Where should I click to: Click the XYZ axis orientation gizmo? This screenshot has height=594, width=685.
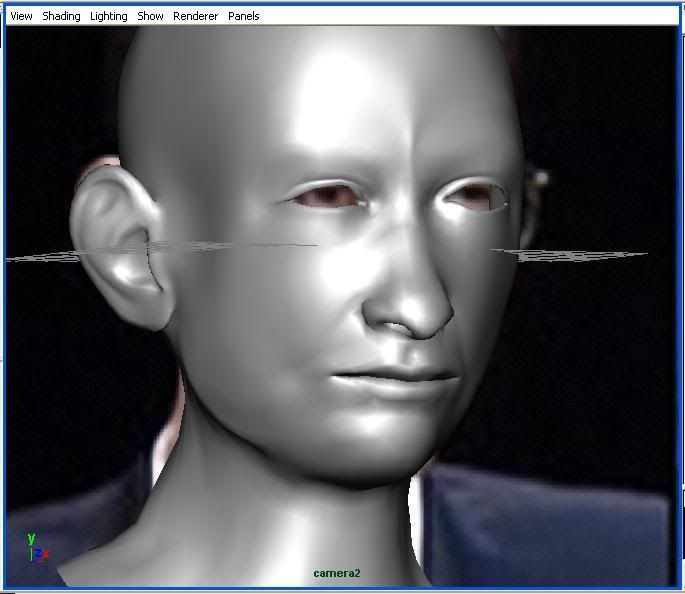click(38, 549)
